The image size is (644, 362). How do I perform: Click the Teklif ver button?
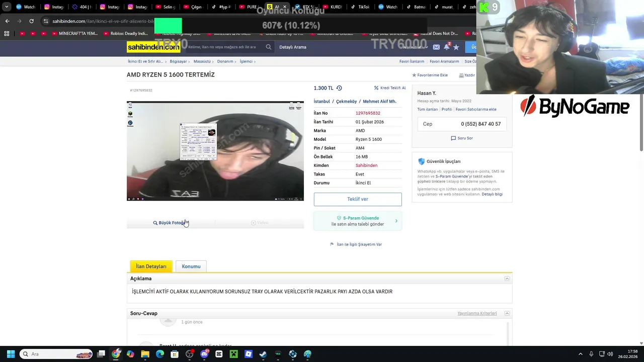(x=358, y=199)
